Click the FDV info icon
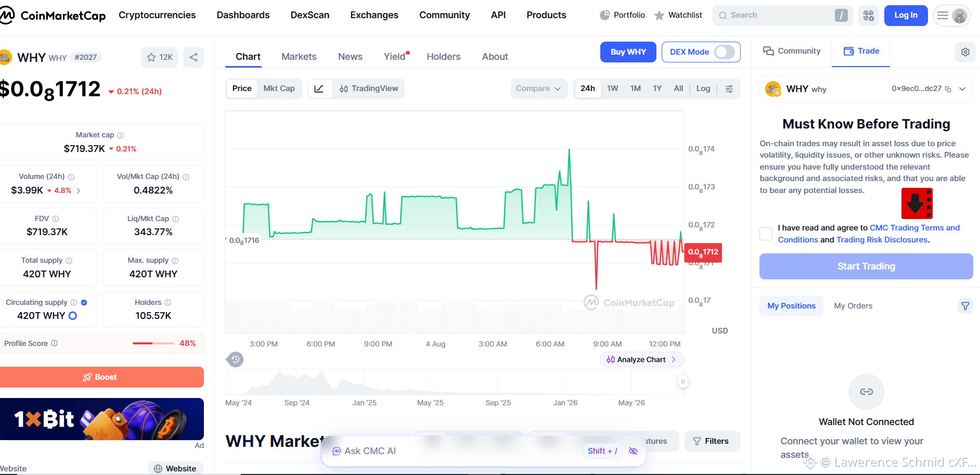 point(56,219)
